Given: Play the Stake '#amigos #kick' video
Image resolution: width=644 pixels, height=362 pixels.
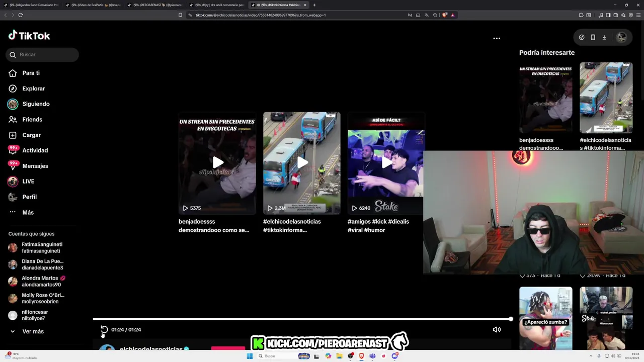Looking at the screenshot, I should [x=386, y=163].
